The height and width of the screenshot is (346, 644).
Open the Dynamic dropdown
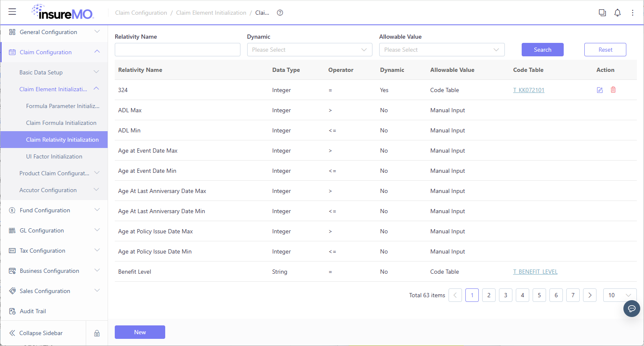310,50
